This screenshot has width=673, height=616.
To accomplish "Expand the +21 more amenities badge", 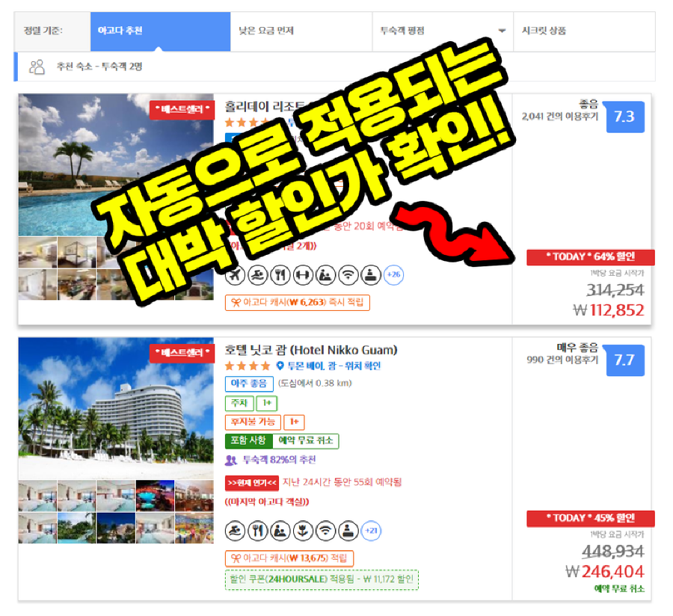I will tap(371, 531).
